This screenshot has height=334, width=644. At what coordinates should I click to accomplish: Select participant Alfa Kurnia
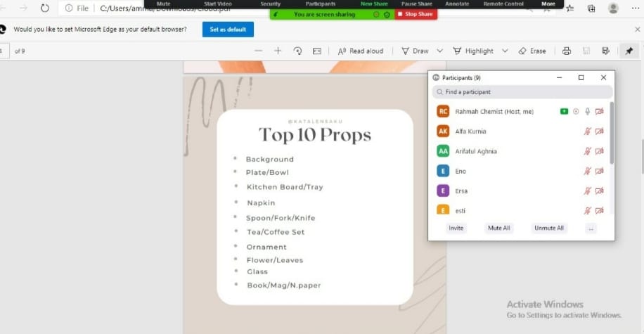coord(520,131)
